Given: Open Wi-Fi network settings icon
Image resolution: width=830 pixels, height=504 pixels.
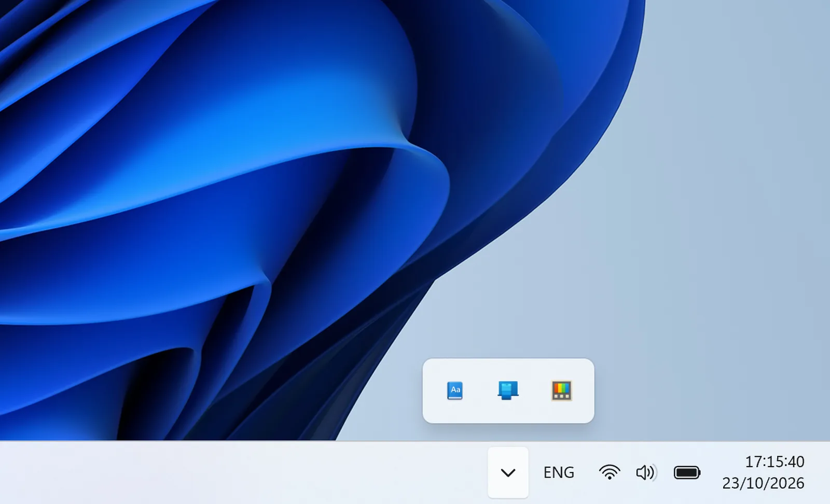Looking at the screenshot, I should (x=610, y=472).
